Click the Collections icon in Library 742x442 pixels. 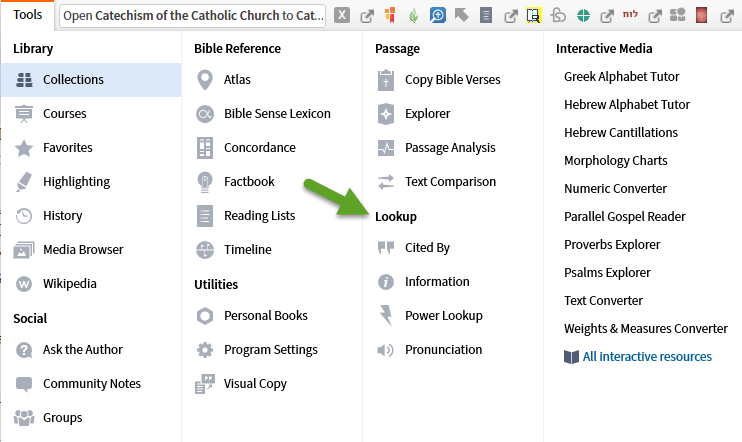pos(24,80)
